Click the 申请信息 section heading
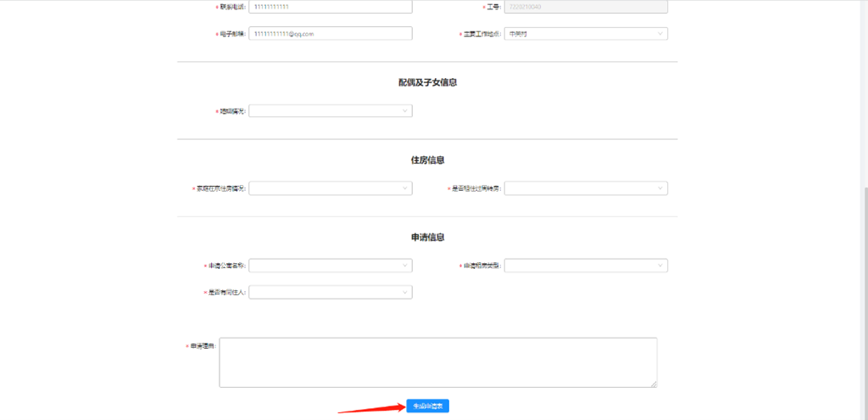 coord(427,237)
